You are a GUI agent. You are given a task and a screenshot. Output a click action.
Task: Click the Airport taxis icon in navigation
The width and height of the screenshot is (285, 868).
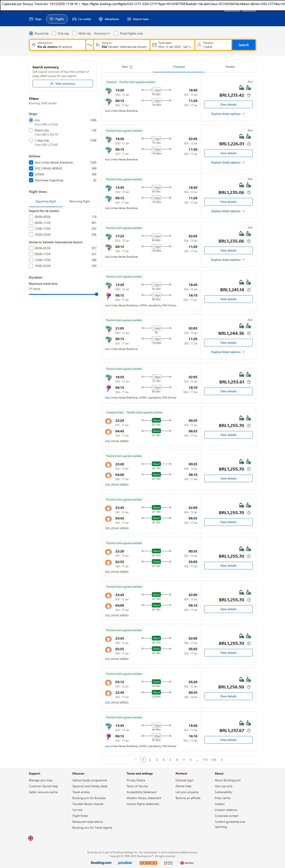click(x=129, y=19)
